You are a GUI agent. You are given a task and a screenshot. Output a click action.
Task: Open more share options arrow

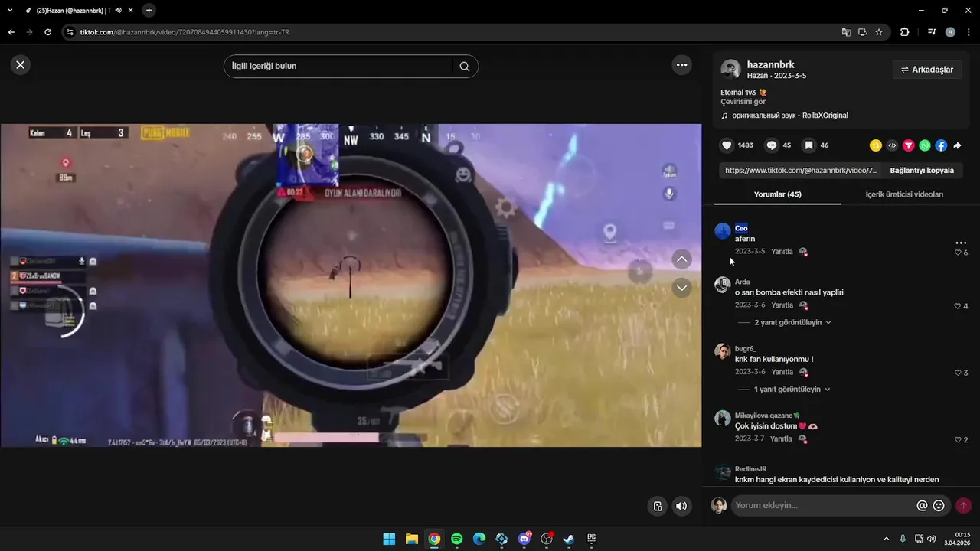coord(957,145)
